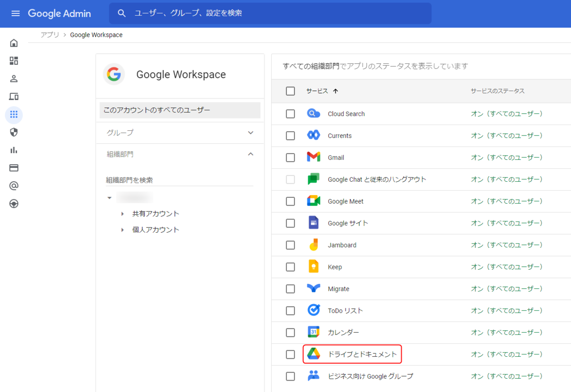Select the 個人アカウント organization unit
Viewport: 571px width, 392px height.
point(156,230)
